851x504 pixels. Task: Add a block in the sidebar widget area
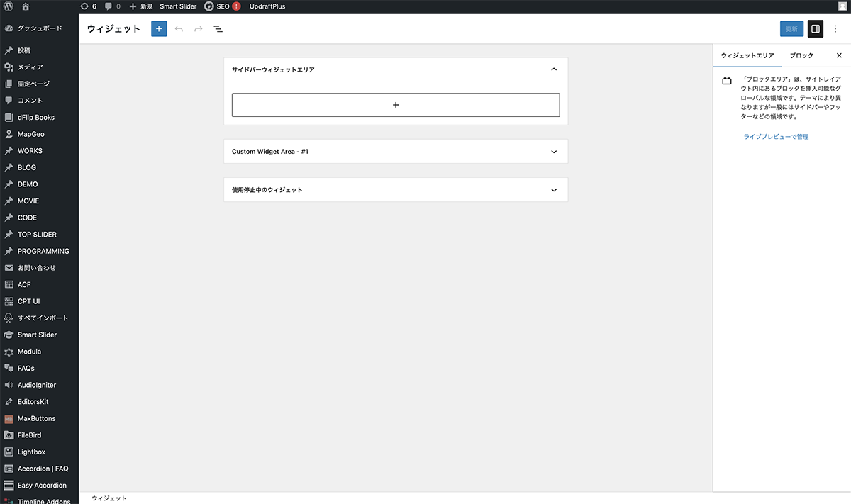pos(396,105)
